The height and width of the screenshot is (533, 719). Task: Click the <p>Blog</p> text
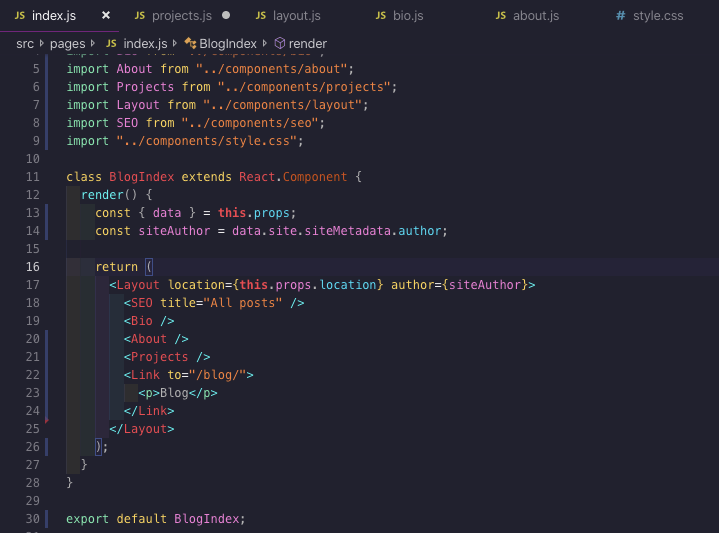pyautogui.click(x=178, y=393)
